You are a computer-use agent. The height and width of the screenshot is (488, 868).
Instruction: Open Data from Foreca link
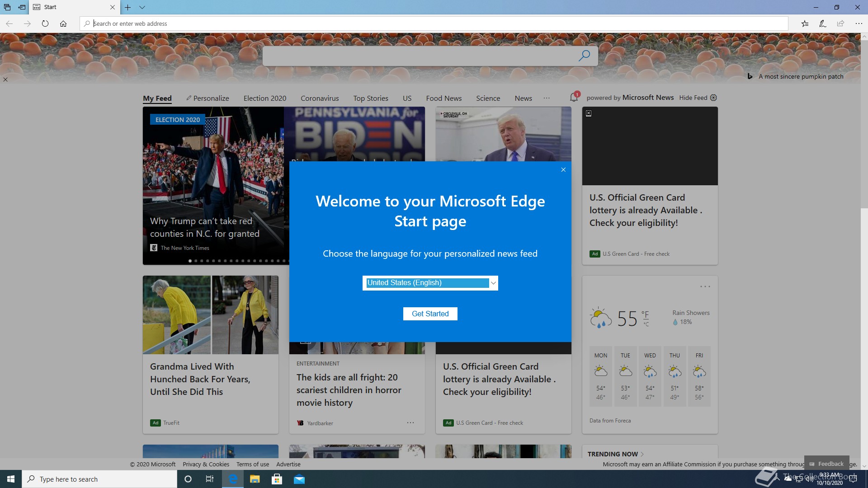(x=610, y=421)
